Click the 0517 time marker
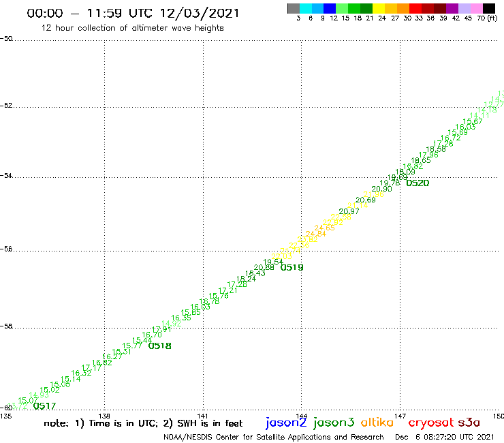This screenshot has height=443, width=504. pyautogui.click(x=44, y=406)
